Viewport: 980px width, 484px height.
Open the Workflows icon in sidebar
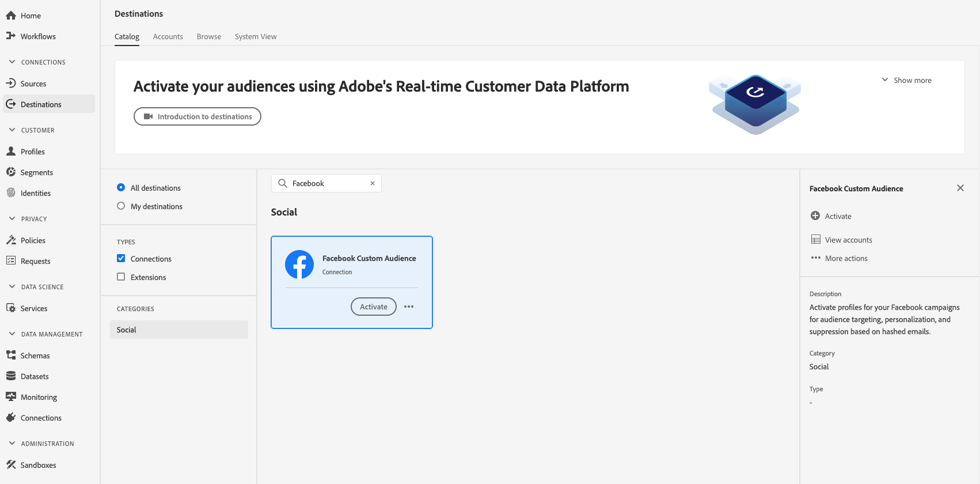pos(10,36)
